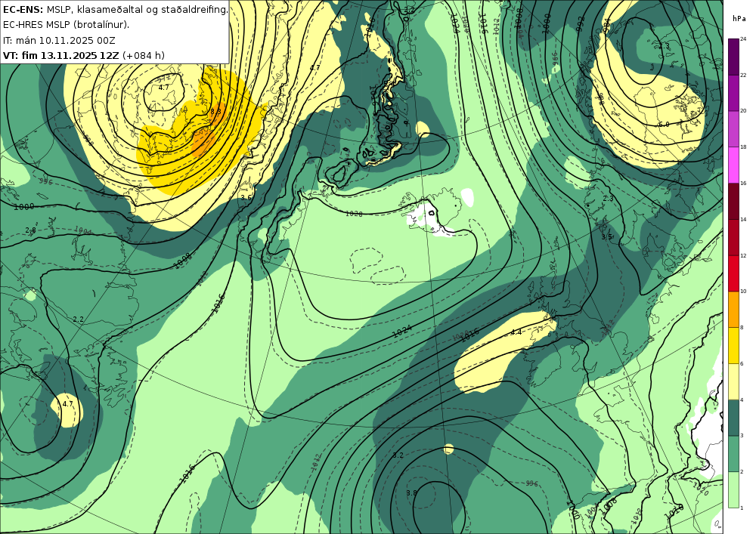Viewport: 756px width, 534px height.
Task: Click the '1020' isobar label west of Iceland
Action: [x=354, y=213]
